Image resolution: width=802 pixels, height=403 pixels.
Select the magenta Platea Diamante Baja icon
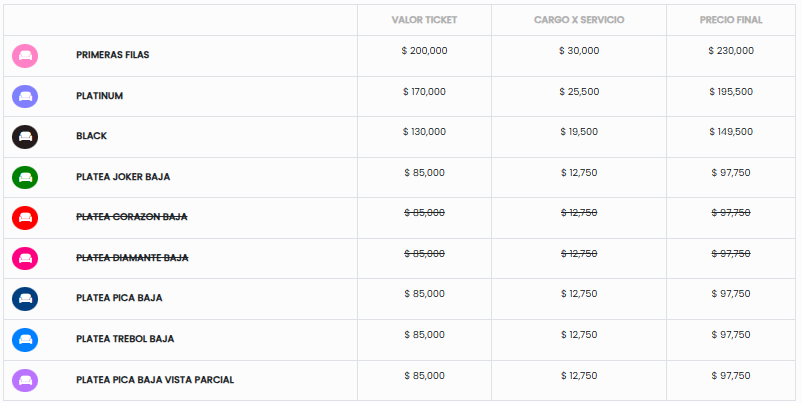click(25, 258)
